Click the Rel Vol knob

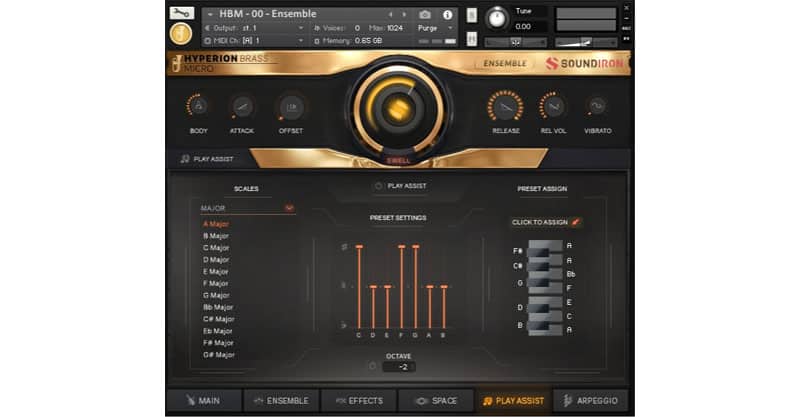coord(551,106)
